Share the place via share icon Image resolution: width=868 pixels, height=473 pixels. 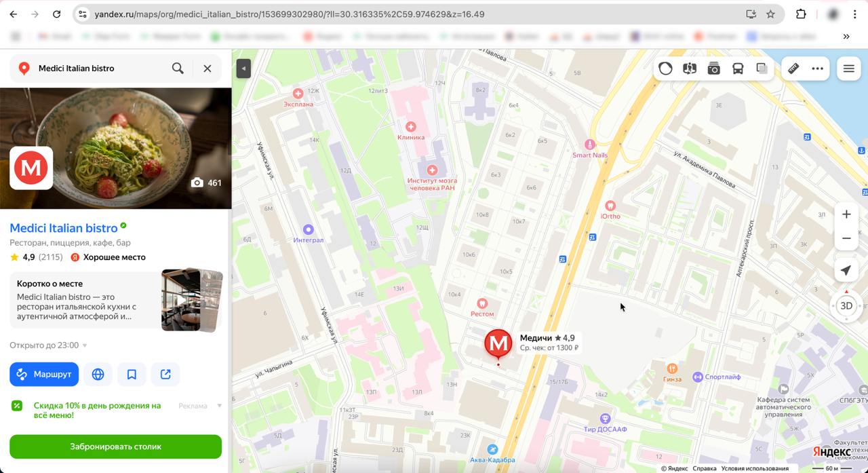165,374
